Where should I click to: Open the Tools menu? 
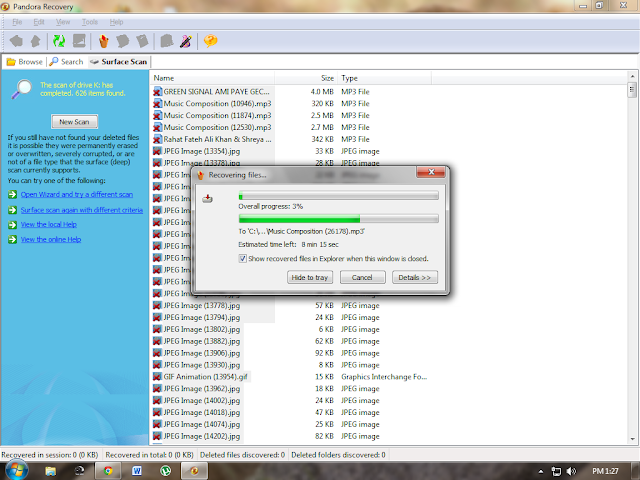(x=90, y=22)
